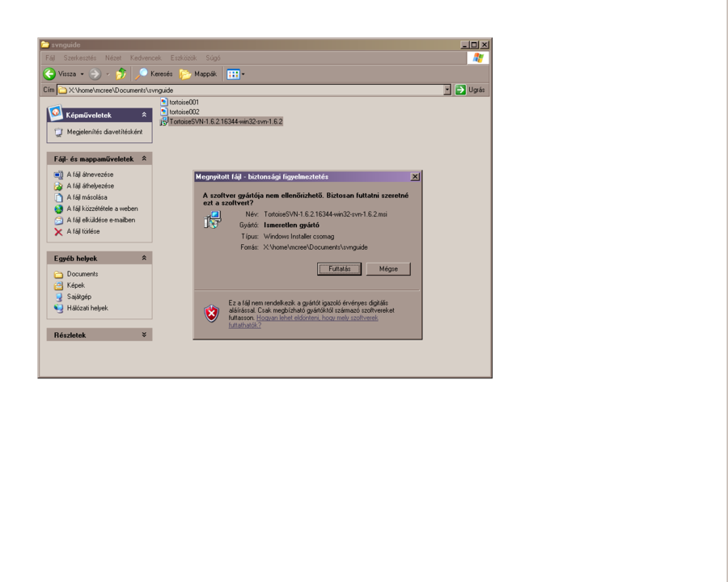Screen dimensions: 728x582
Task: Click the tortoise002 image file icon
Action: 164,112
